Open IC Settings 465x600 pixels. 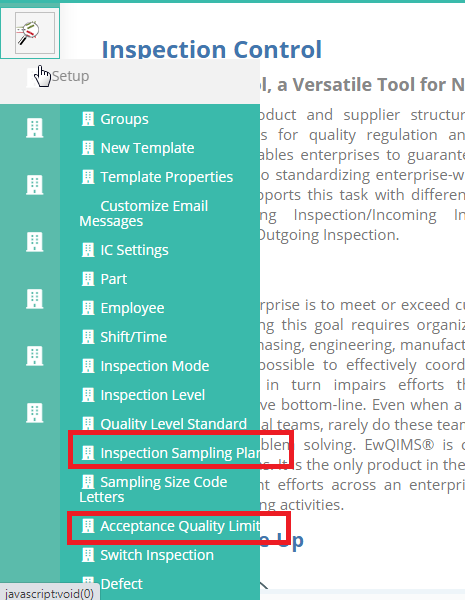(x=134, y=250)
